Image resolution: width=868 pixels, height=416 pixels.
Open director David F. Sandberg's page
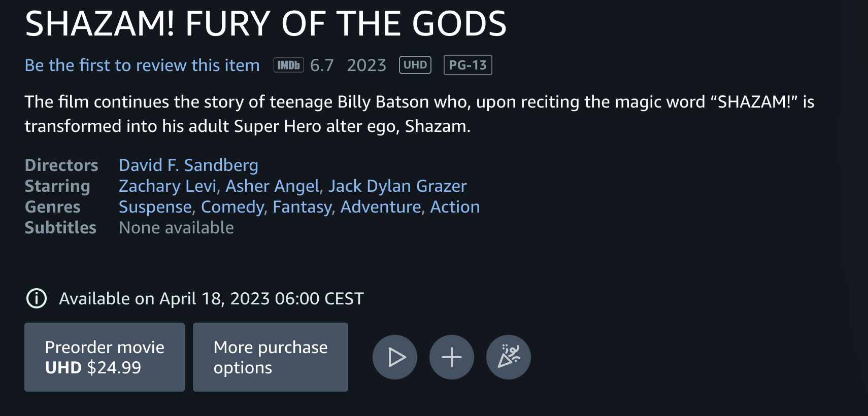(188, 165)
